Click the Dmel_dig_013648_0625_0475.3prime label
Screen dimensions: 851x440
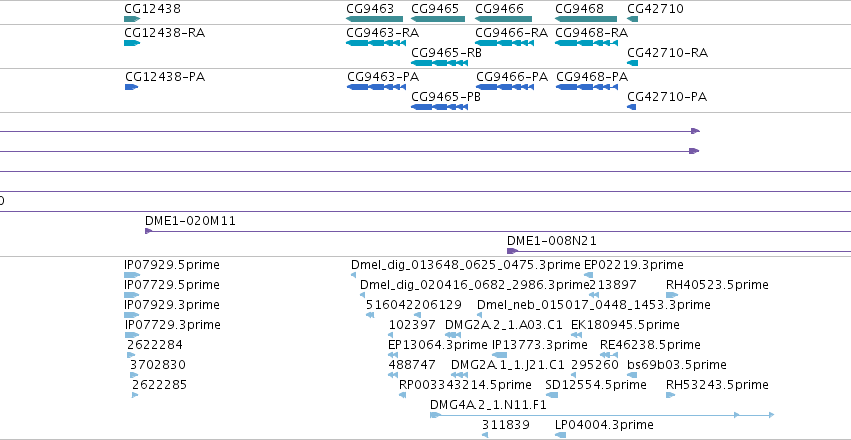[x=466, y=265]
